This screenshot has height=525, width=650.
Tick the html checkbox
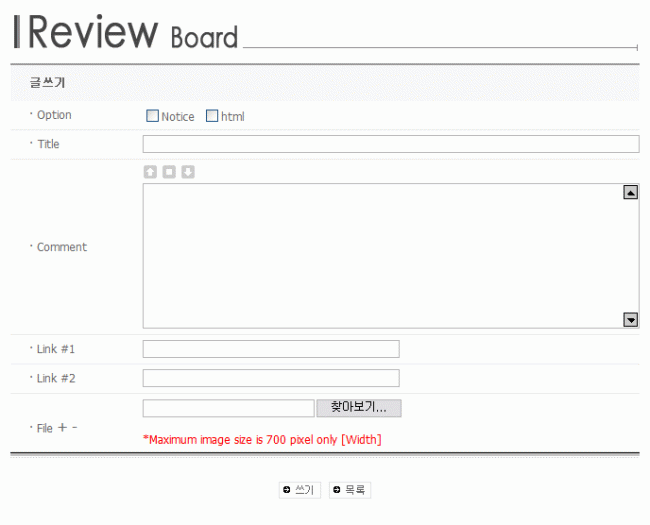point(212,116)
